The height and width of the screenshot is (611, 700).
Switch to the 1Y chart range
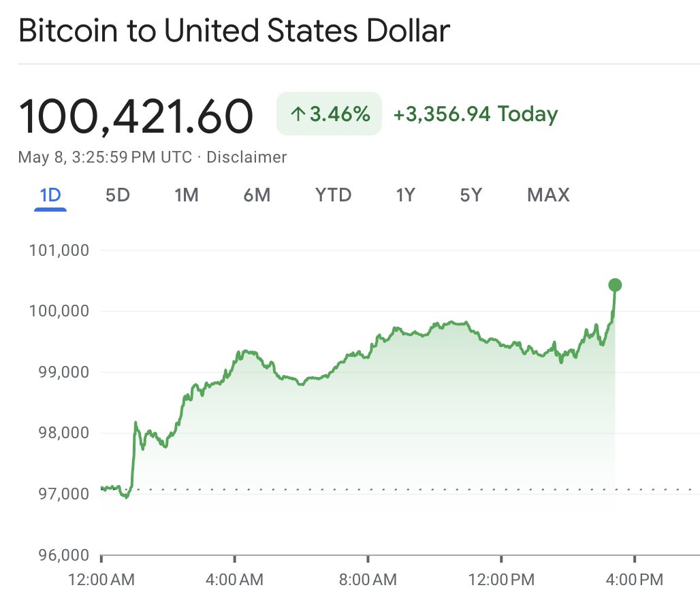click(405, 195)
